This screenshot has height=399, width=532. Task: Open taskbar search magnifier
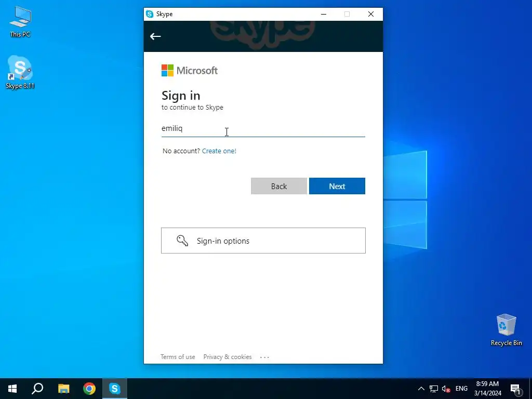pos(37,389)
